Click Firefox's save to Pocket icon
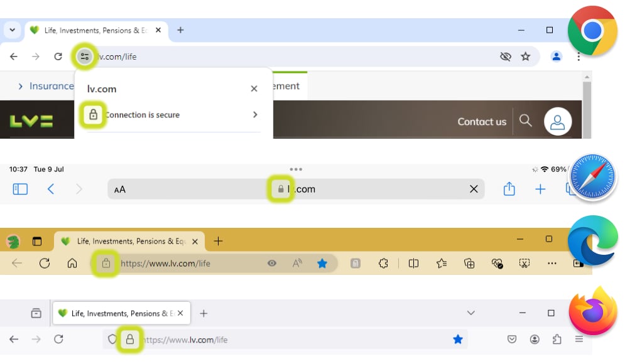The width and height of the screenshot is (625, 364). pos(512,340)
